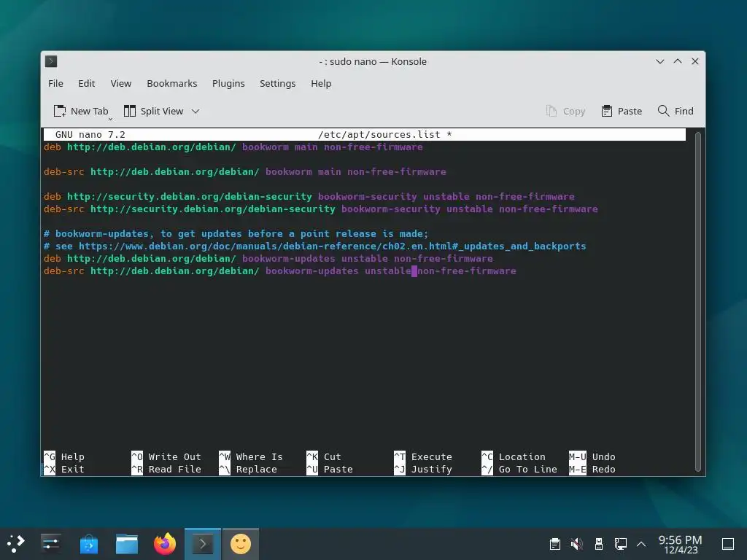Launch Firefox from the taskbar
The image size is (747, 560).
(165, 544)
